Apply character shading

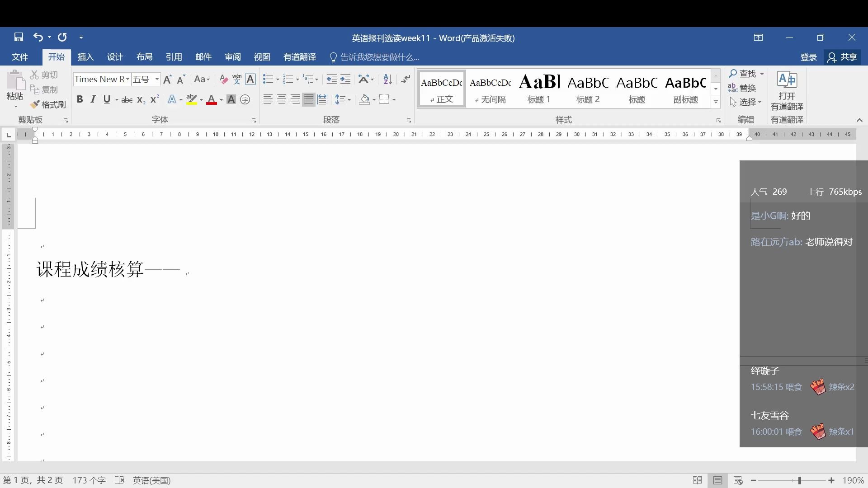tap(231, 99)
